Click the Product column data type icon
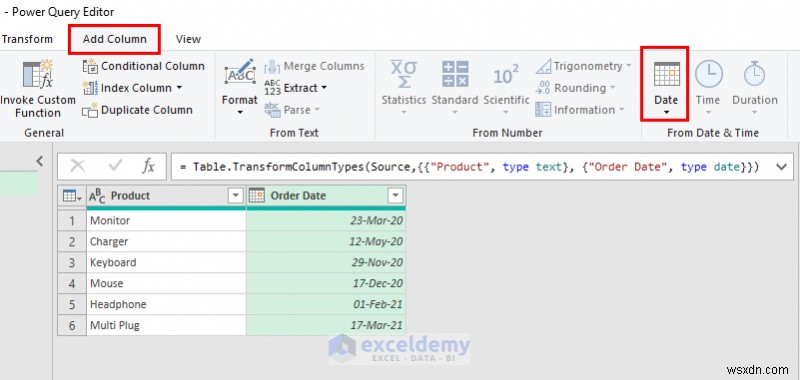 point(97,196)
